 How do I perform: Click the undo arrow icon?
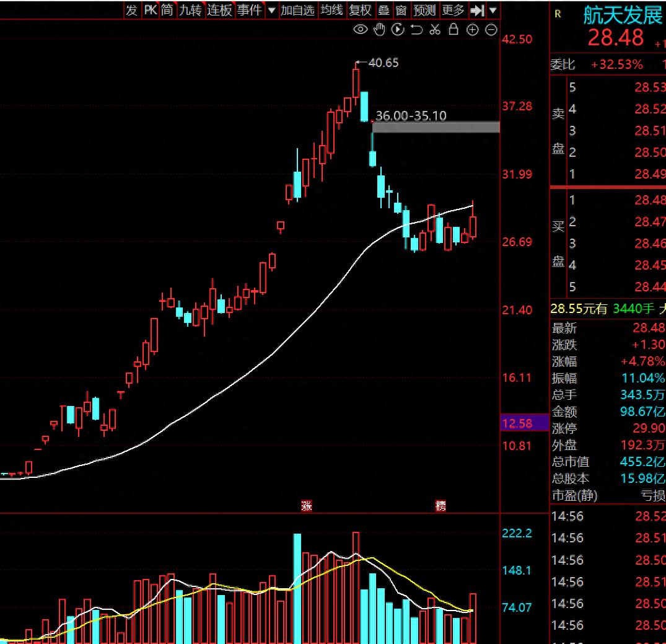coord(417,29)
